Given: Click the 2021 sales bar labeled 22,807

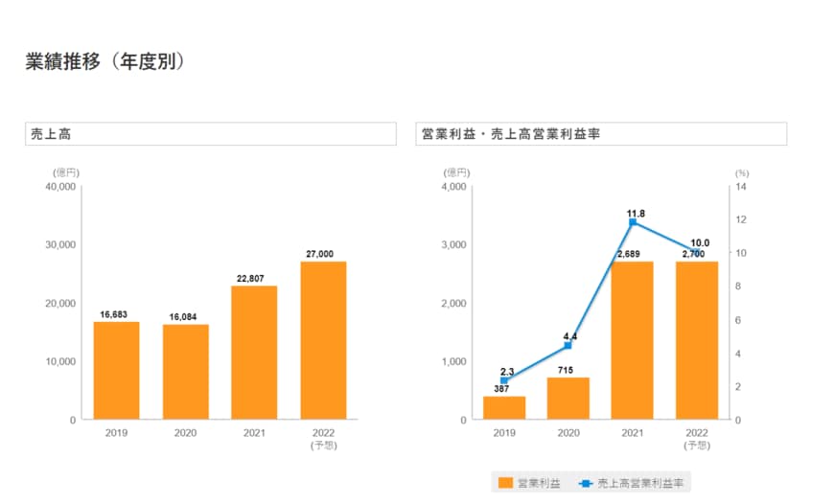Looking at the screenshot, I should point(254,353).
